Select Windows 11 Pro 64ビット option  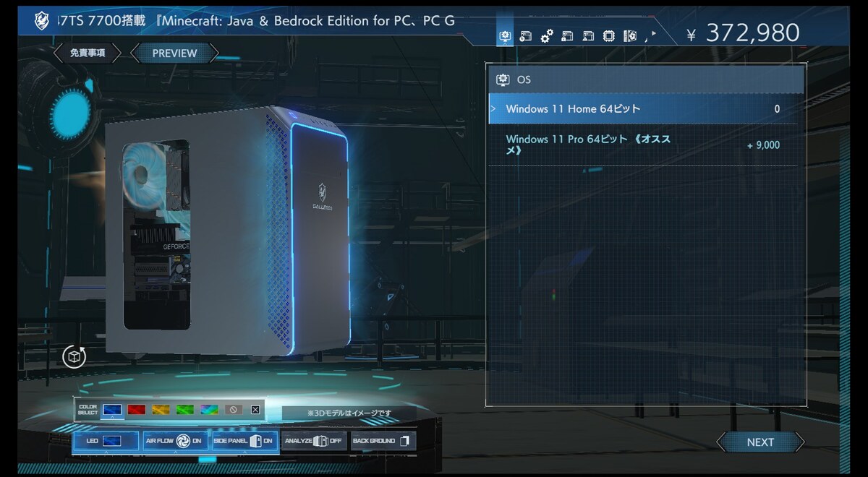pos(643,145)
